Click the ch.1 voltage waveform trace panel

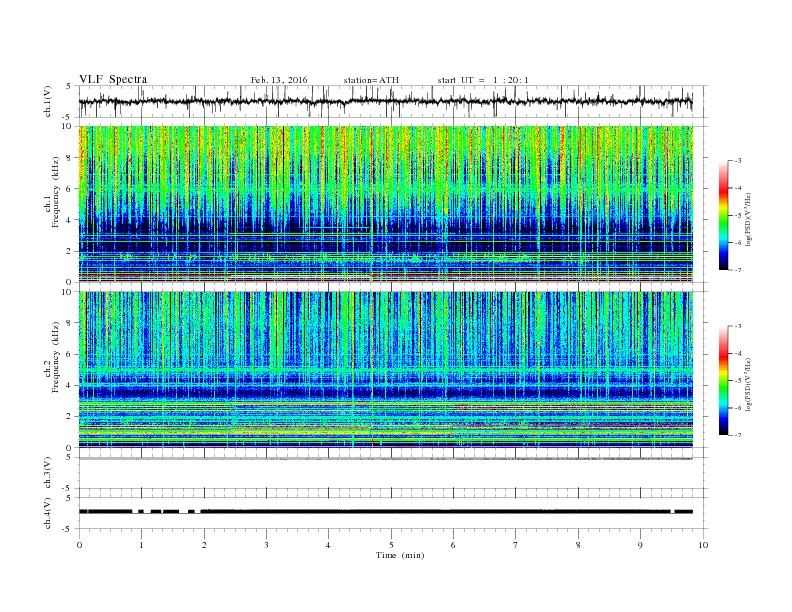(x=393, y=101)
